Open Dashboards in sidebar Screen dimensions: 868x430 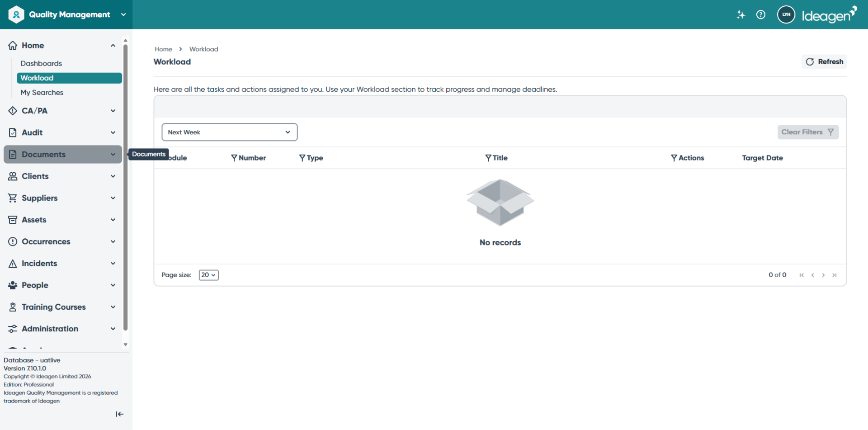click(41, 63)
